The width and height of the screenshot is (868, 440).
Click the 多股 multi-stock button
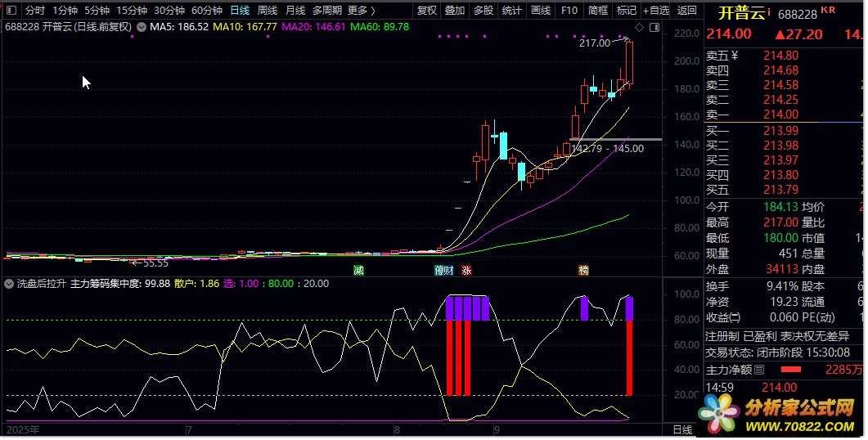pos(483,11)
